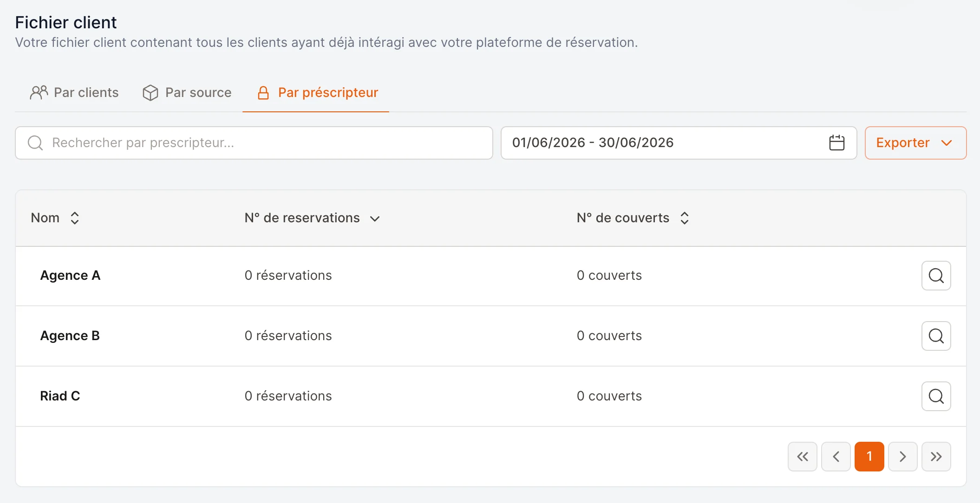Sort by N° de reservations column

313,218
